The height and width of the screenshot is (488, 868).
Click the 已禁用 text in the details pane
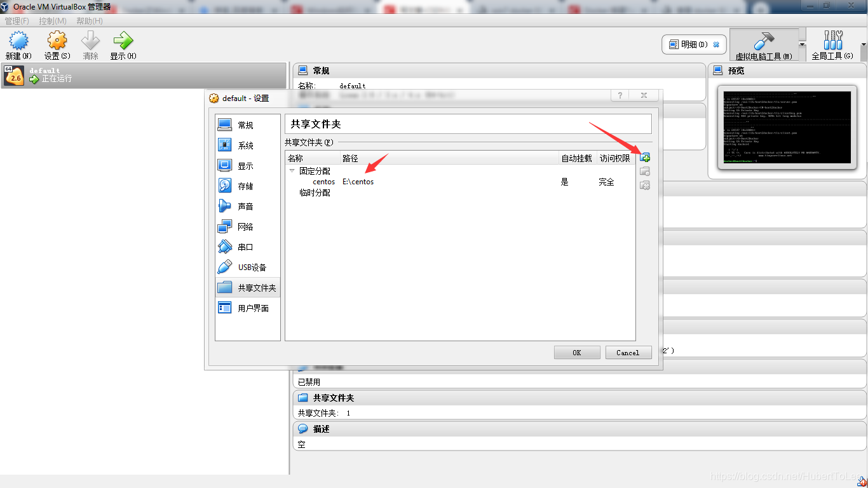(x=309, y=382)
